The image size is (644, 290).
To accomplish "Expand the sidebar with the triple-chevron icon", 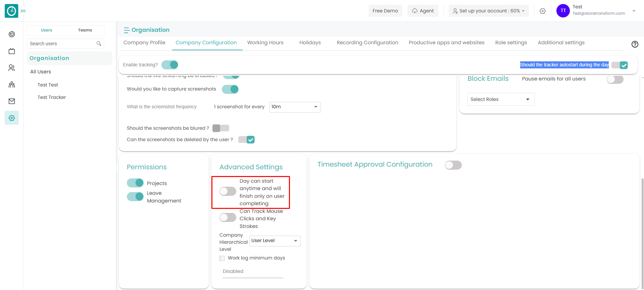I will tap(23, 11).
